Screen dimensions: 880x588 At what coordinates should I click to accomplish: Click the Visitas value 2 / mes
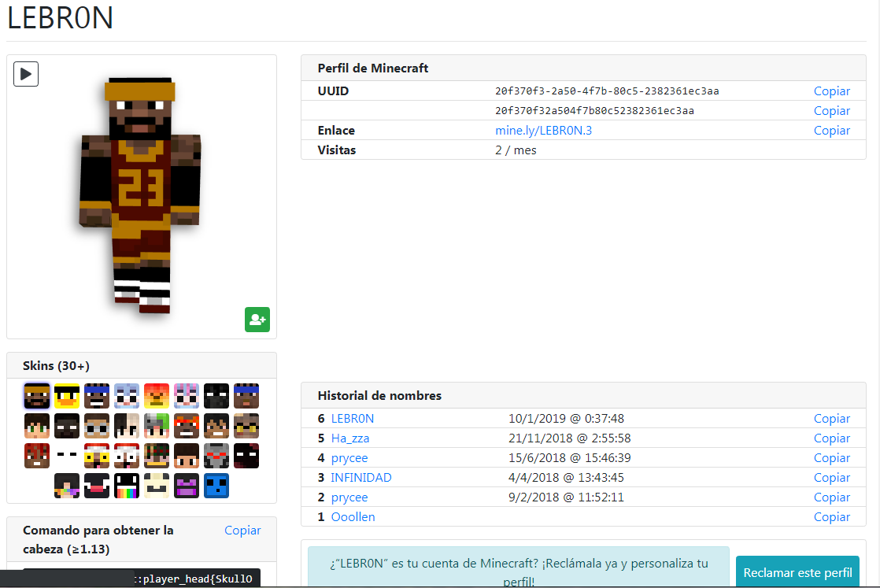tap(516, 150)
